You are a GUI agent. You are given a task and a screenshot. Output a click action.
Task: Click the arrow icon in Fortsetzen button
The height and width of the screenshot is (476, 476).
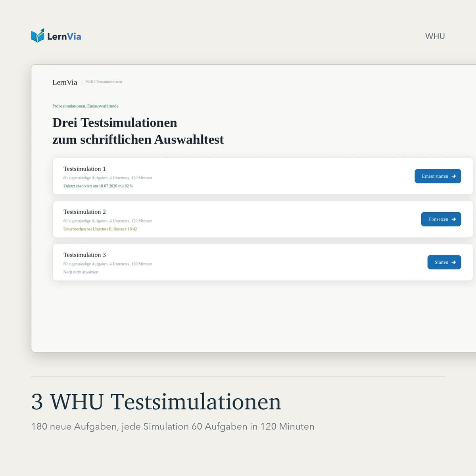click(x=453, y=219)
